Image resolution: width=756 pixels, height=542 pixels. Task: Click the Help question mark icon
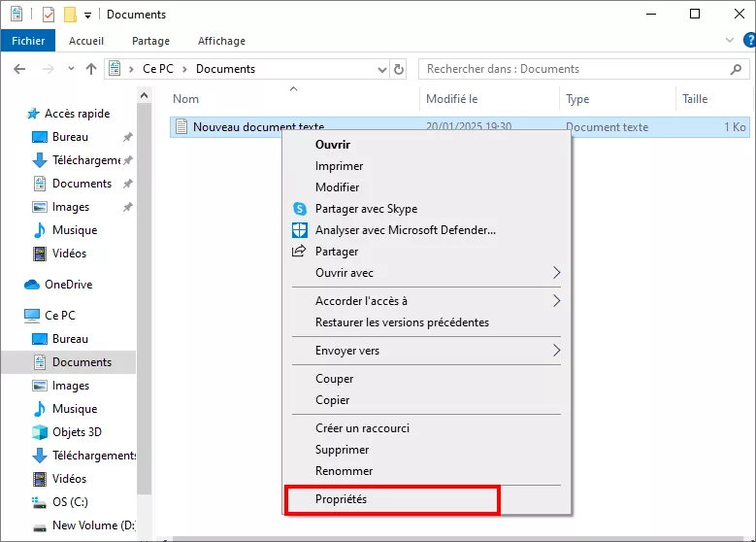[x=750, y=40]
